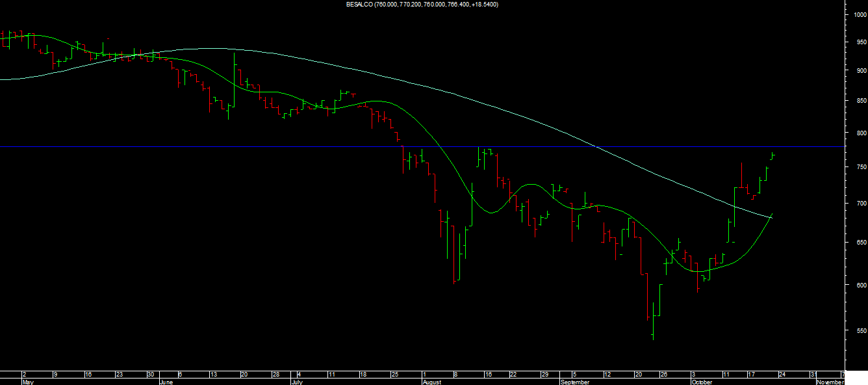Click the November month label

pyautogui.click(x=830, y=382)
